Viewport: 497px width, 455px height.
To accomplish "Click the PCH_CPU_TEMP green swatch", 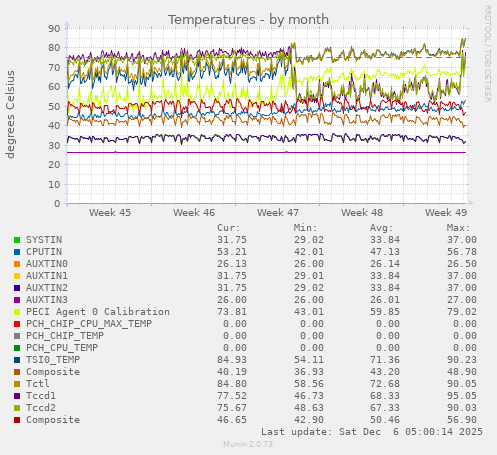I will click(x=17, y=348).
